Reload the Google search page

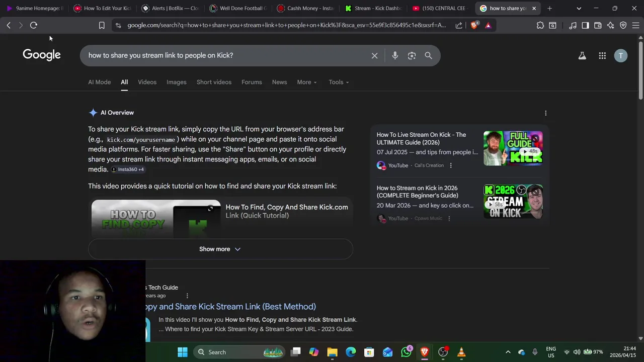(x=34, y=25)
